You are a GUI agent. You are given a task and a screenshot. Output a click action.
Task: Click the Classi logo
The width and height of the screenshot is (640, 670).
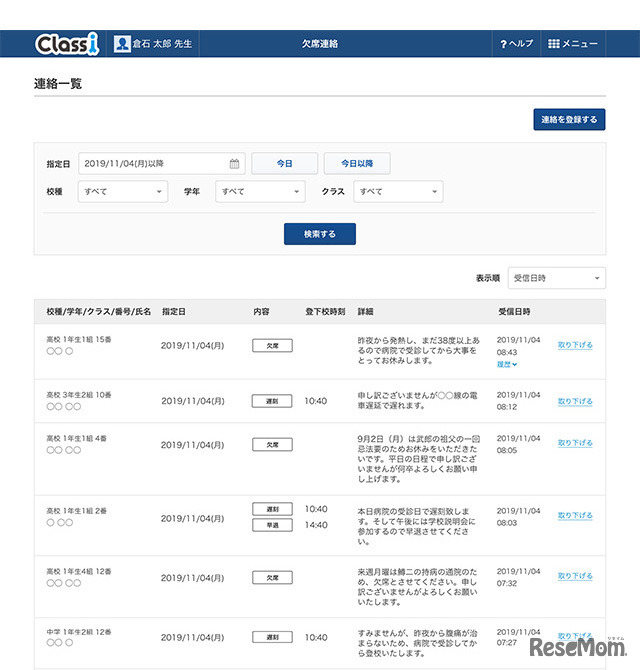coord(67,44)
